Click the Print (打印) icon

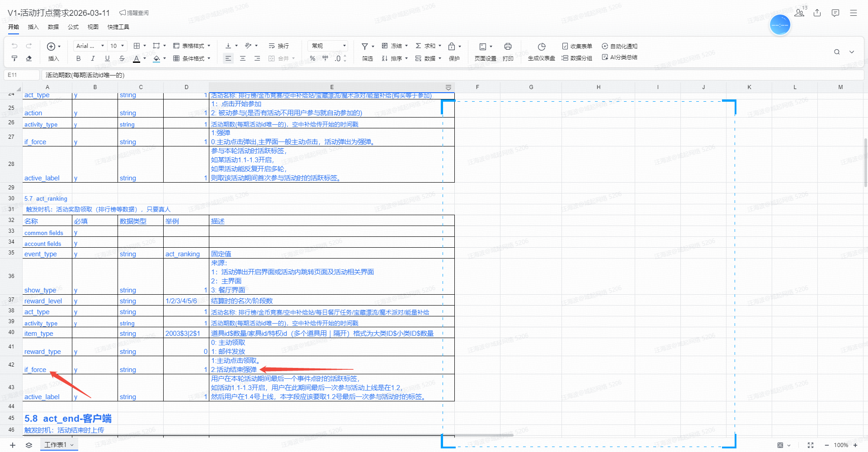508,46
